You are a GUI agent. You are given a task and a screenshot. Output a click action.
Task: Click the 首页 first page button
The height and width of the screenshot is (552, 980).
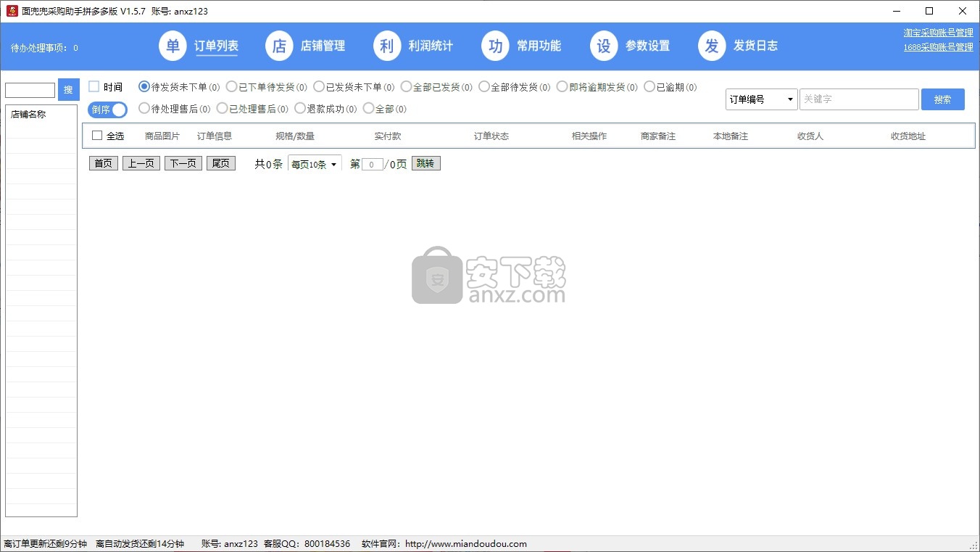point(104,163)
